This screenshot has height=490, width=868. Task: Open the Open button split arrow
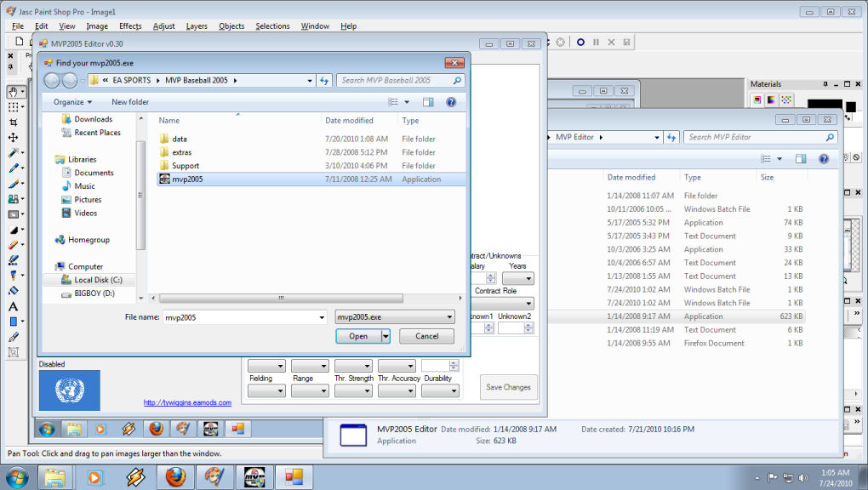385,336
